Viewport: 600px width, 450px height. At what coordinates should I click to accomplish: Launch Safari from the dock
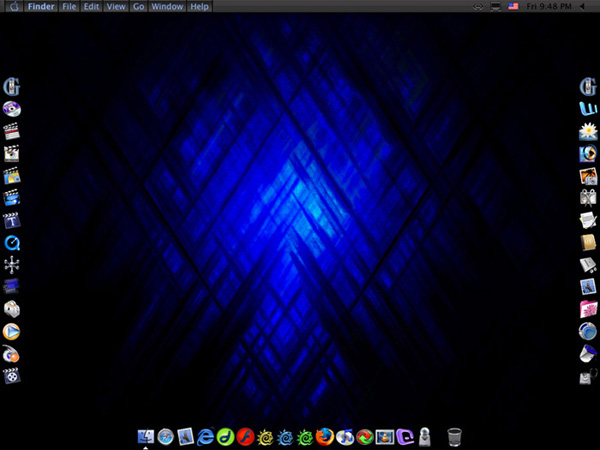166,436
